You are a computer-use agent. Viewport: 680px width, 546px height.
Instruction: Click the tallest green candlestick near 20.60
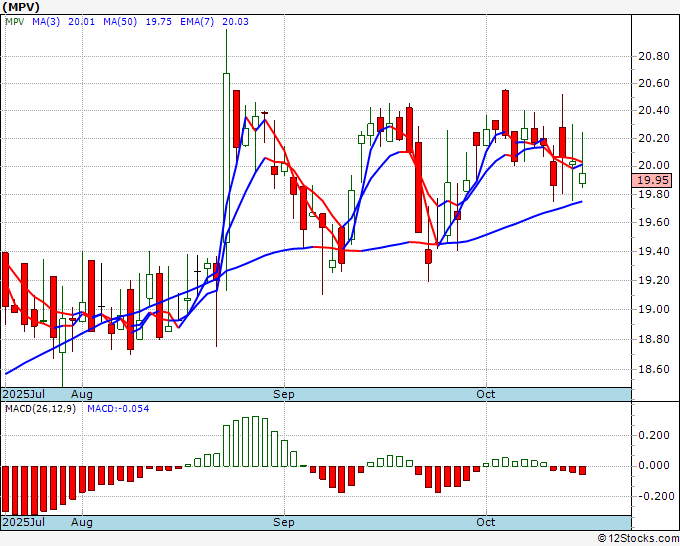(x=226, y=158)
